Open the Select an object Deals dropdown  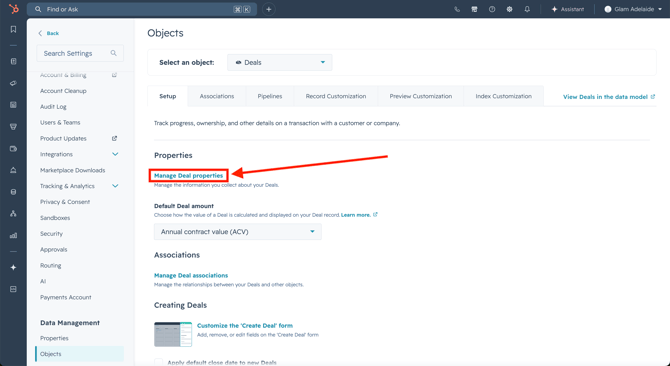coord(279,62)
